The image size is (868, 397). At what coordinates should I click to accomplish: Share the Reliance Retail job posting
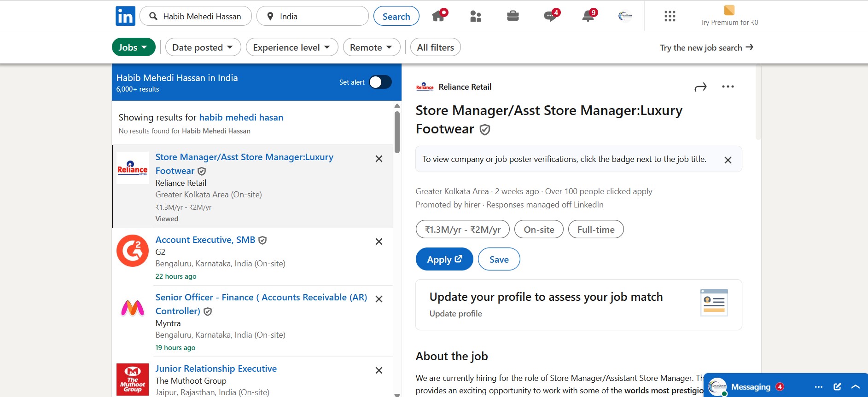[700, 87]
